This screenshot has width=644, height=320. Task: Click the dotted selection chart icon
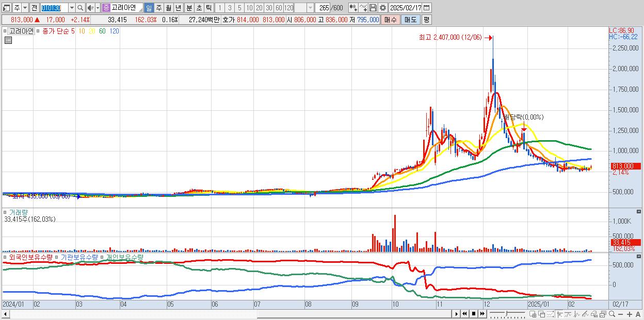coord(550,314)
